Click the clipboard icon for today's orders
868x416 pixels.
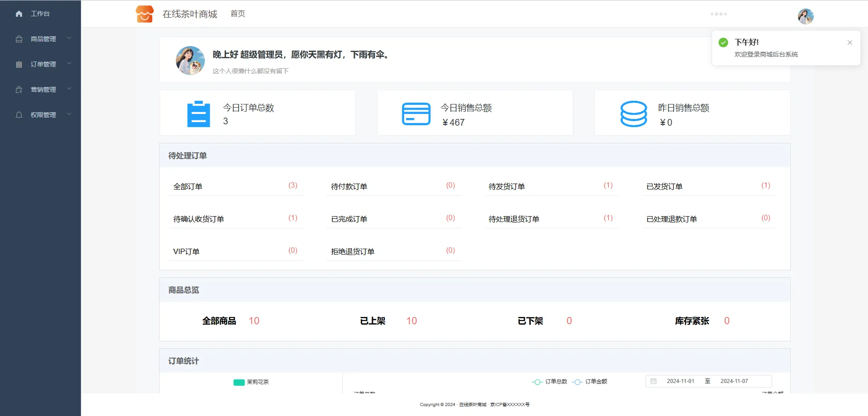click(x=198, y=113)
